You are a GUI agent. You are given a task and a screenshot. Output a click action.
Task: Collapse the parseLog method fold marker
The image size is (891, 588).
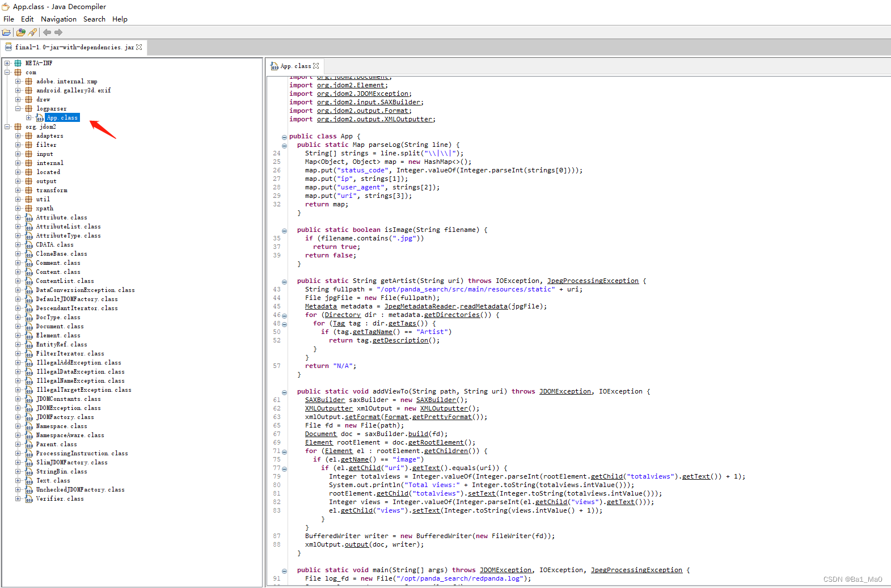284,146
